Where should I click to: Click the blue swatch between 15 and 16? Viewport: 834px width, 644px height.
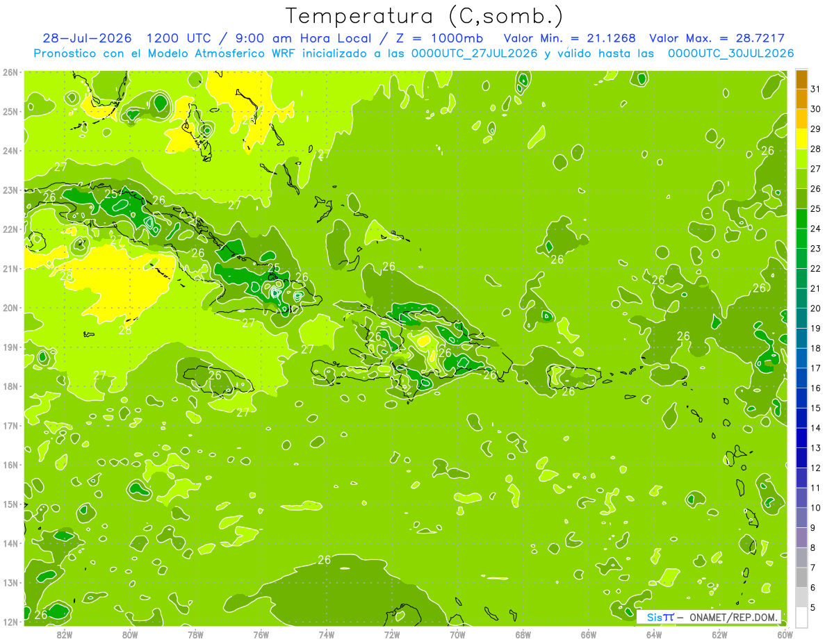coord(801,398)
